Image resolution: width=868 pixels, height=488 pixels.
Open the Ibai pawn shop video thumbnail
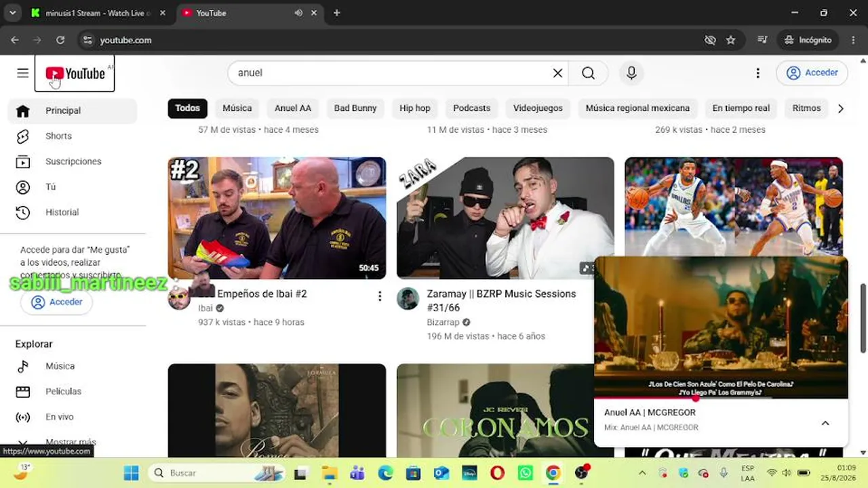277,218
